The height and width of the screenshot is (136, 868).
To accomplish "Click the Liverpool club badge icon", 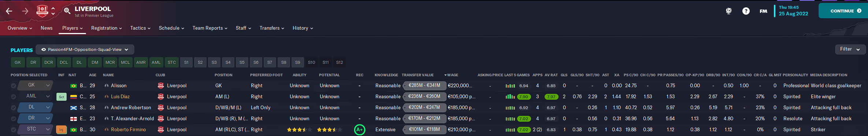I will 42,11.
